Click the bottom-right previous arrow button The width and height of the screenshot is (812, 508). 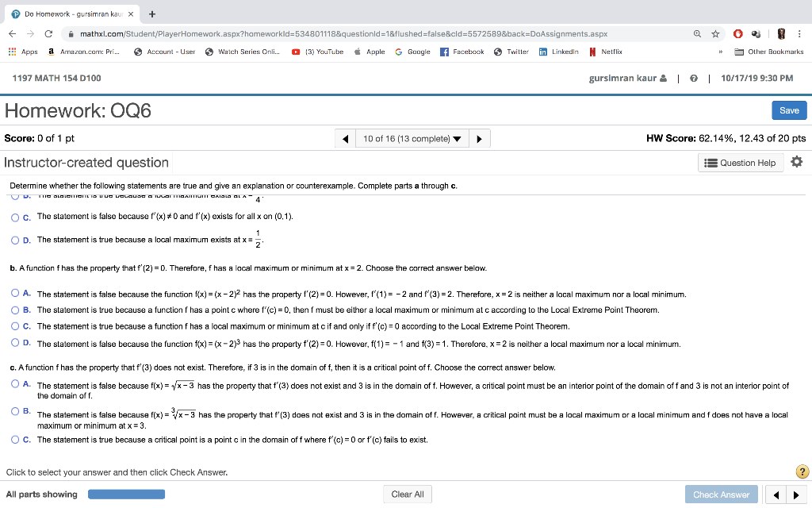pos(776,495)
